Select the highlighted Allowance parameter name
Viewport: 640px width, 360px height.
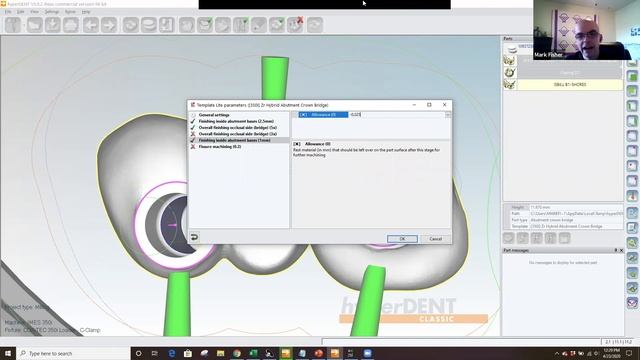pos(323,115)
